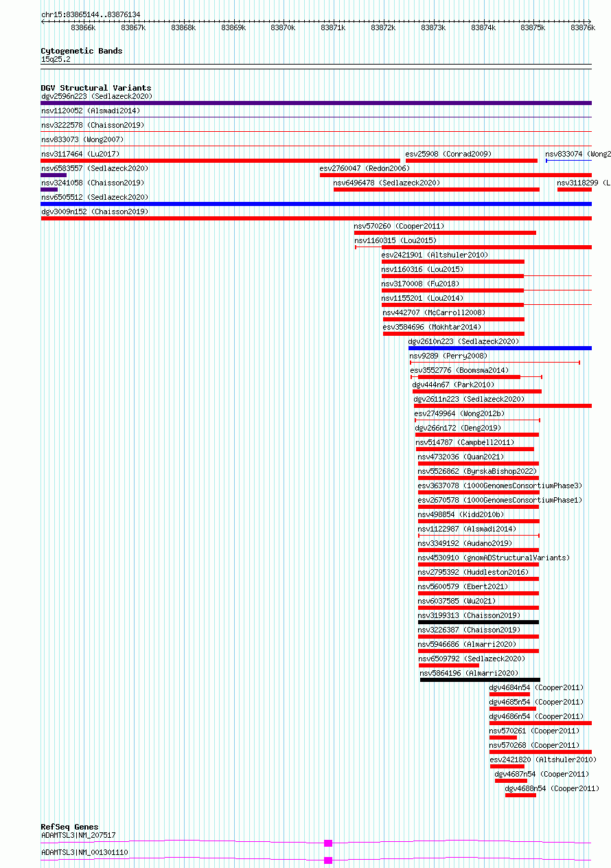The image size is (611, 868).
Task: Open the nsv6505512 (Sedlazeck2020) variant label
Action: click(x=95, y=198)
